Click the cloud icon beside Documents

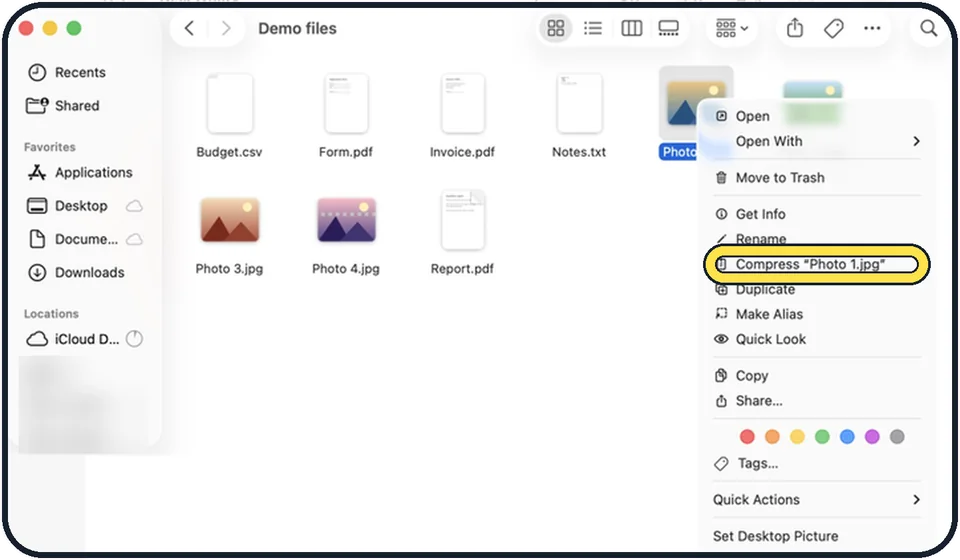point(134,239)
